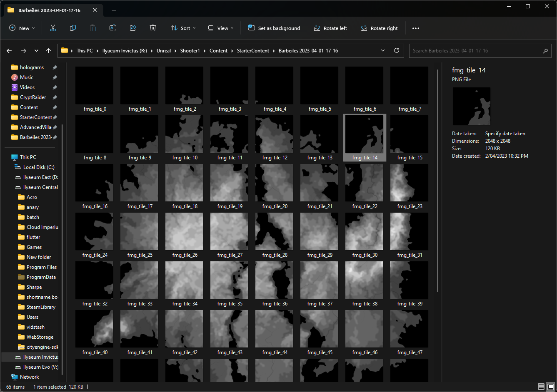Refresh the folder view
The height and width of the screenshot is (392, 557).
click(396, 50)
